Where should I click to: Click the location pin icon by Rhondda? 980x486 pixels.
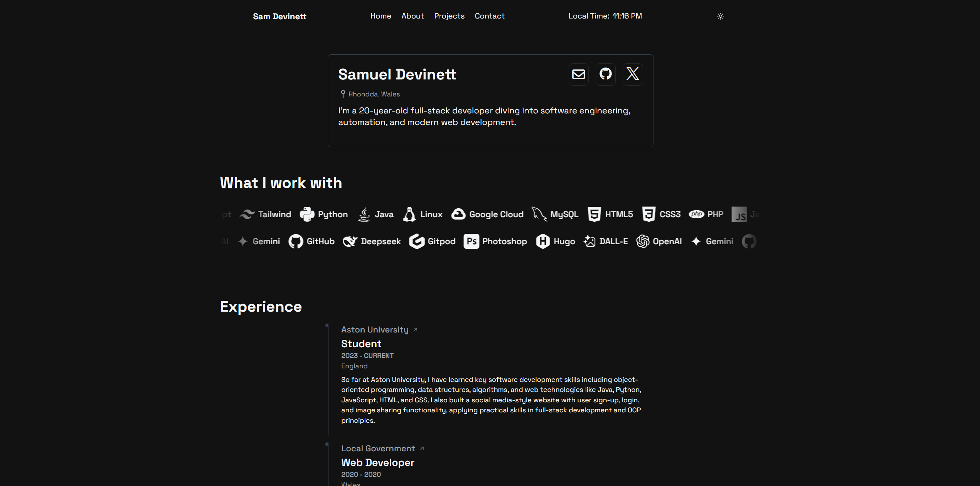[343, 94]
